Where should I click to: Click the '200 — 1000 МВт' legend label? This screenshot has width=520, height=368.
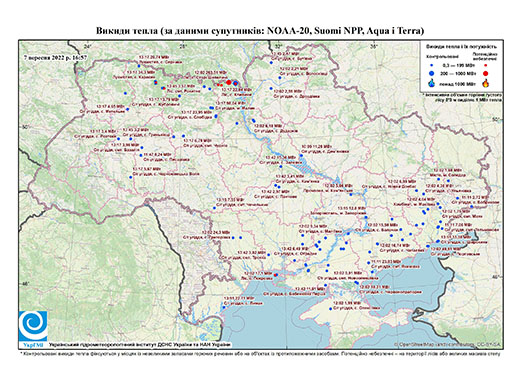coord(458,73)
